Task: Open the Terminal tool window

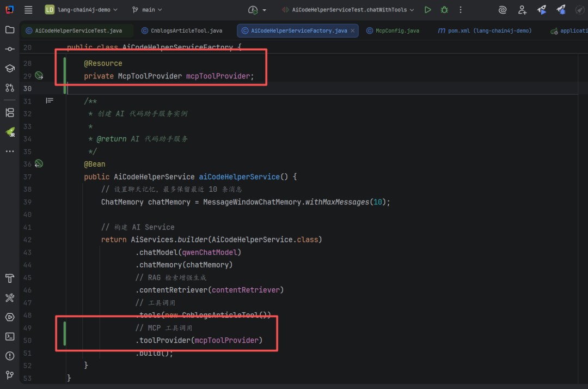Action: pyautogui.click(x=10, y=336)
